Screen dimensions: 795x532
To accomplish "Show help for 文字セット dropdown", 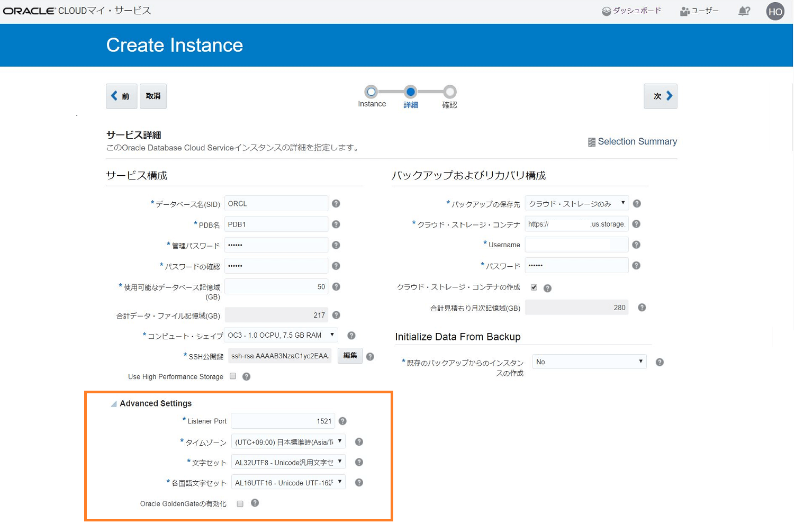I will pyautogui.click(x=359, y=462).
